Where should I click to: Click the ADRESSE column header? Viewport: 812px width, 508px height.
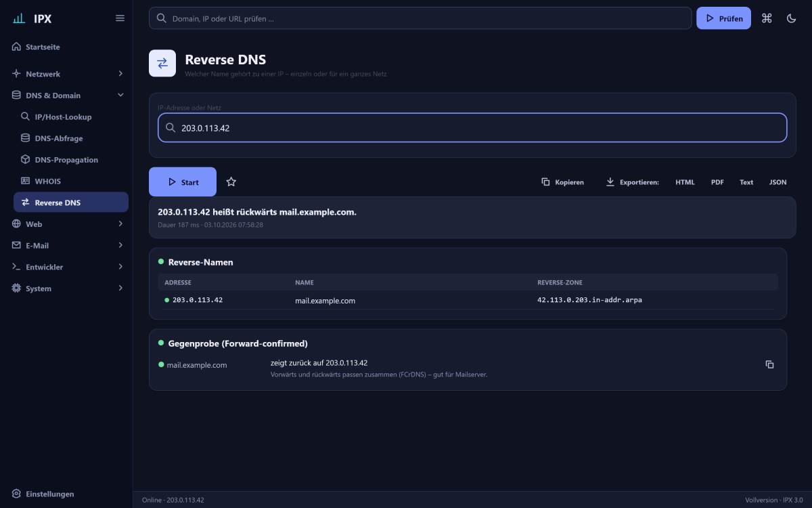coord(178,282)
